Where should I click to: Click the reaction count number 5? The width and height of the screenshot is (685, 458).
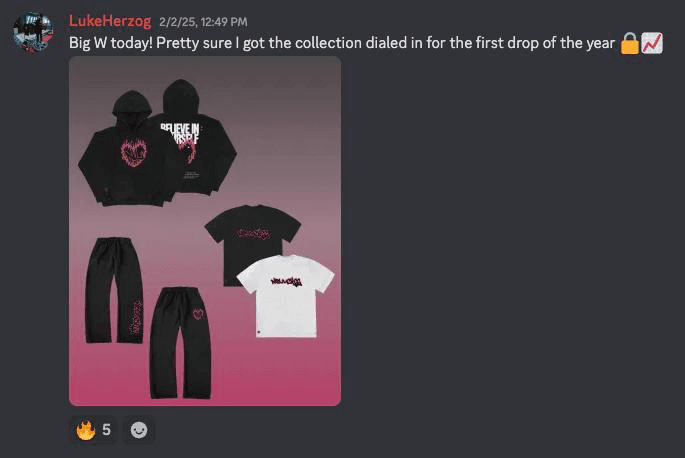coord(106,430)
